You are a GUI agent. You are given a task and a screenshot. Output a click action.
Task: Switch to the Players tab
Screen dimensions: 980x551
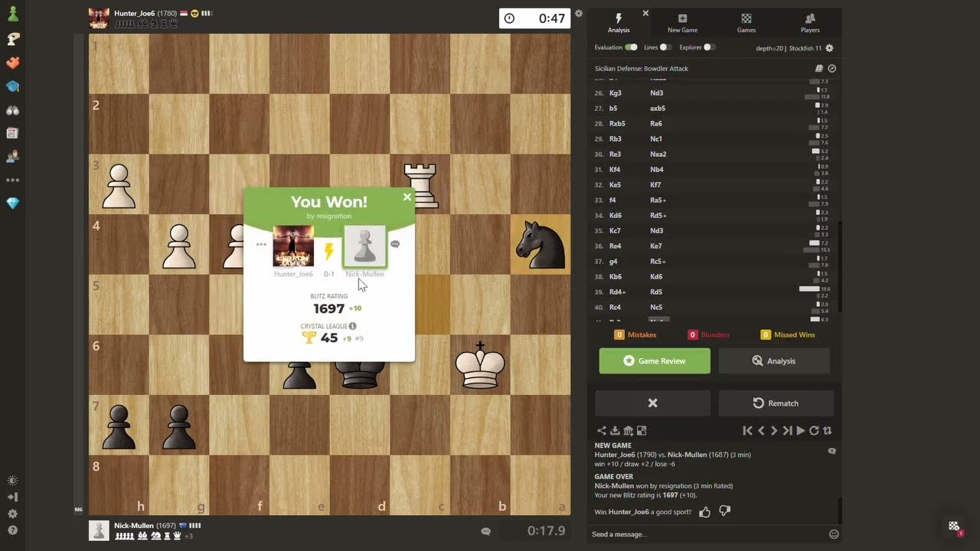[810, 23]
